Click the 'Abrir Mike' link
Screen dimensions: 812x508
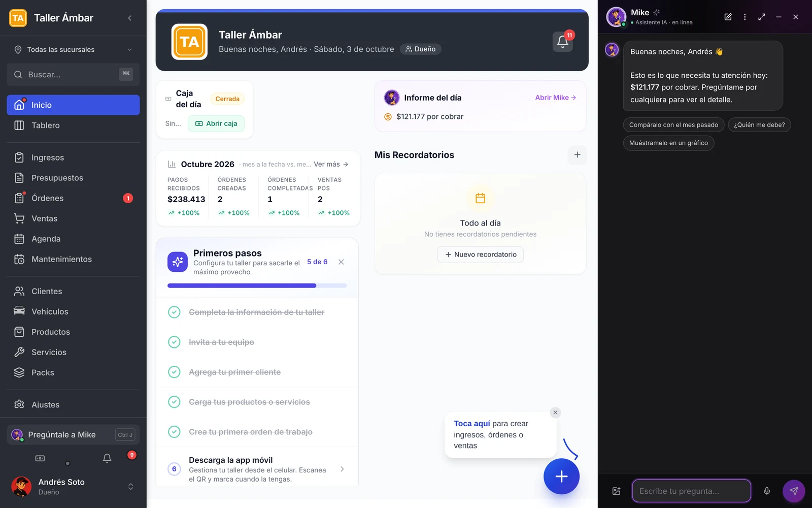[555, 98]
